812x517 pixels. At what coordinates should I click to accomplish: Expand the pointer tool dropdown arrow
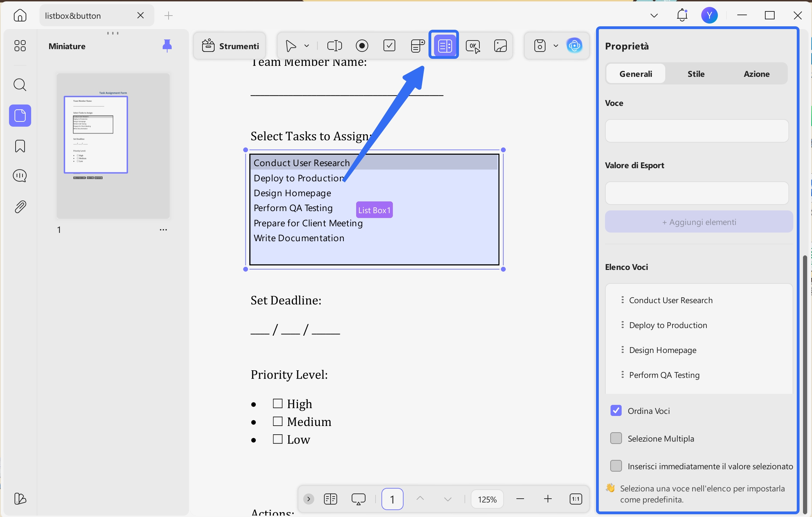click(307, 46)
